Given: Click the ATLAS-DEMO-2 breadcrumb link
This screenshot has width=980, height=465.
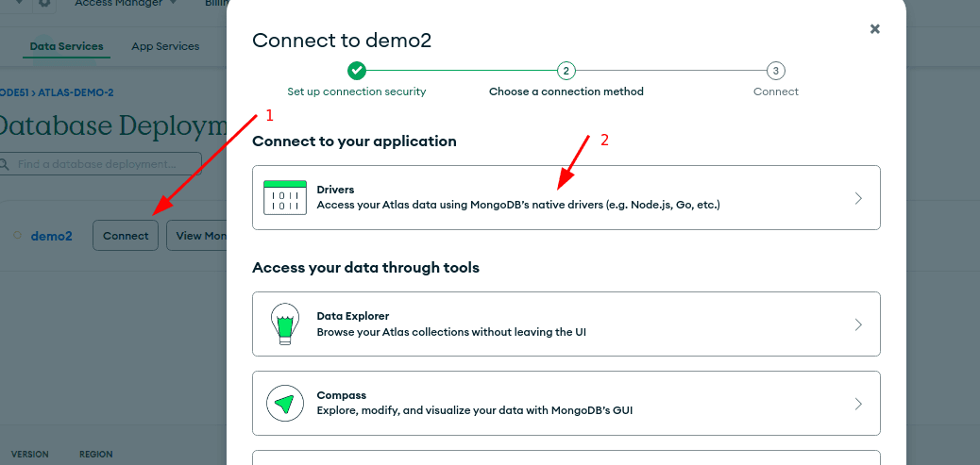Looking at the screenshot, I should (x=76, y=92).
